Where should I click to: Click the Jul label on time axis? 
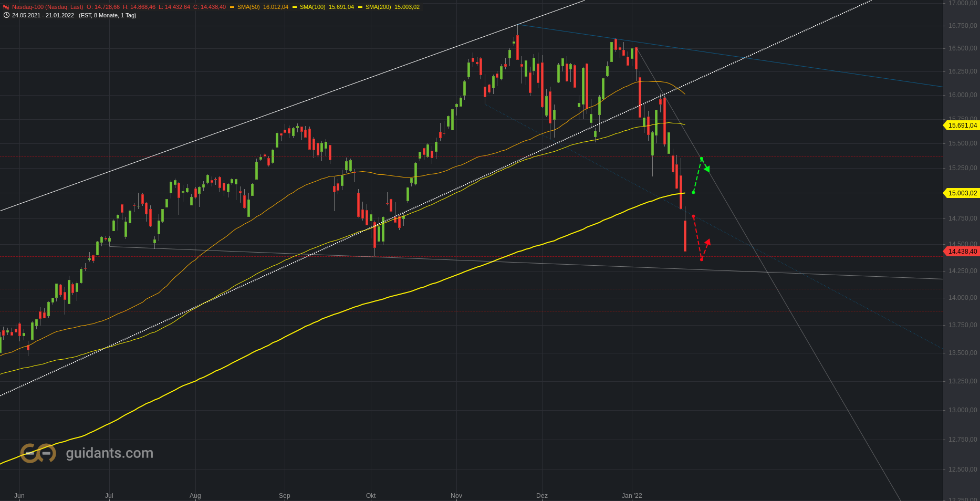109,496
